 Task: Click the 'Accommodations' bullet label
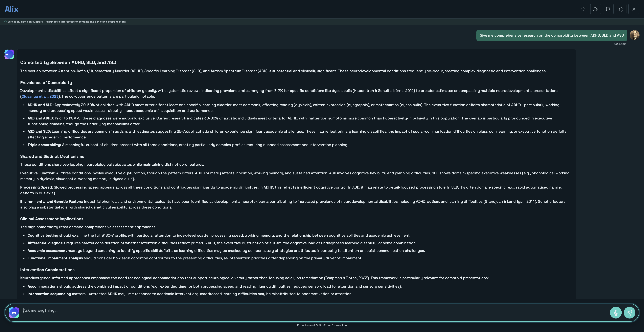43,286
